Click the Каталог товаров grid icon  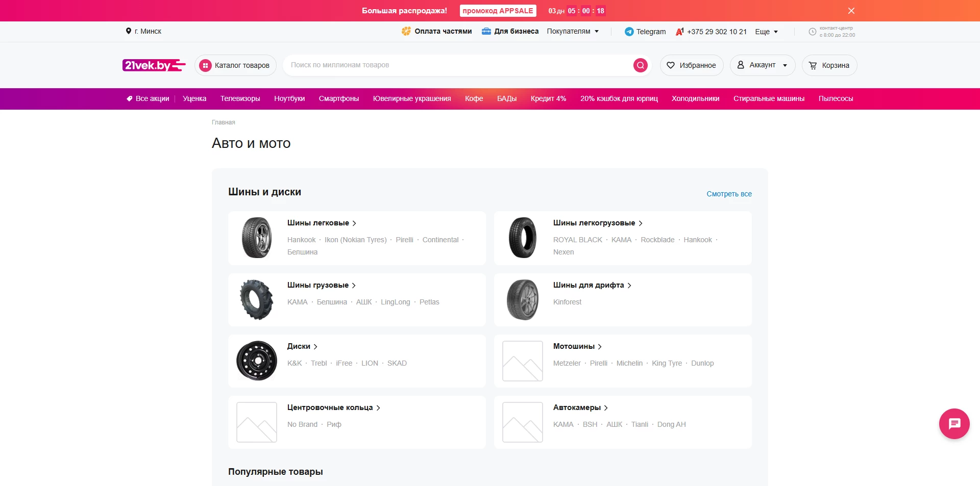click(206, 65)
